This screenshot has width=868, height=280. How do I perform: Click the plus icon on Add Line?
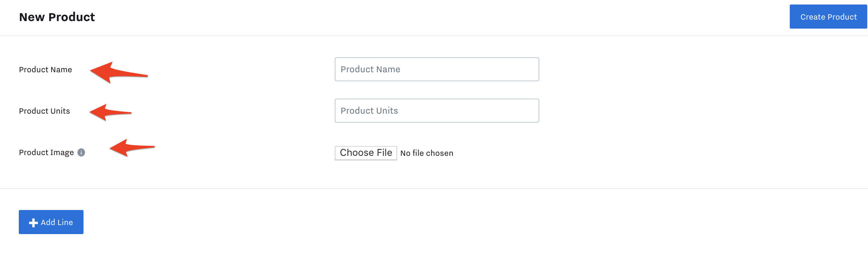pyautogui.click(x=33, y=223)
